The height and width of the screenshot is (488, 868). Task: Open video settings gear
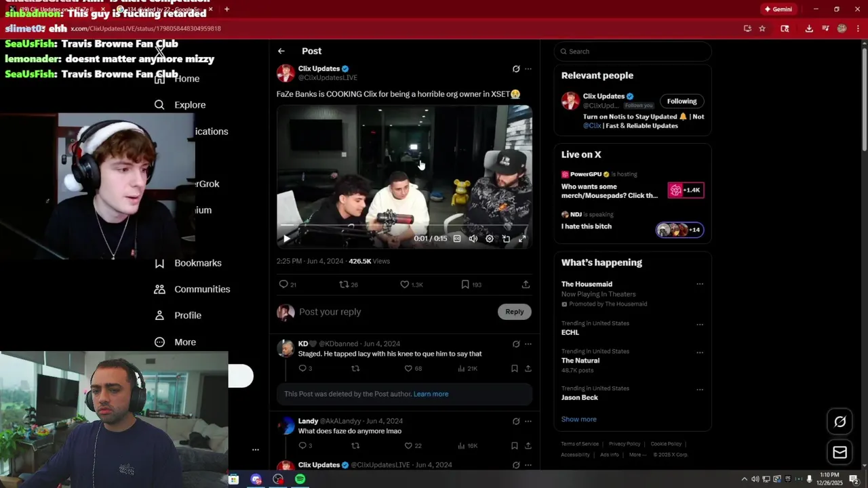tap(490, 239)
